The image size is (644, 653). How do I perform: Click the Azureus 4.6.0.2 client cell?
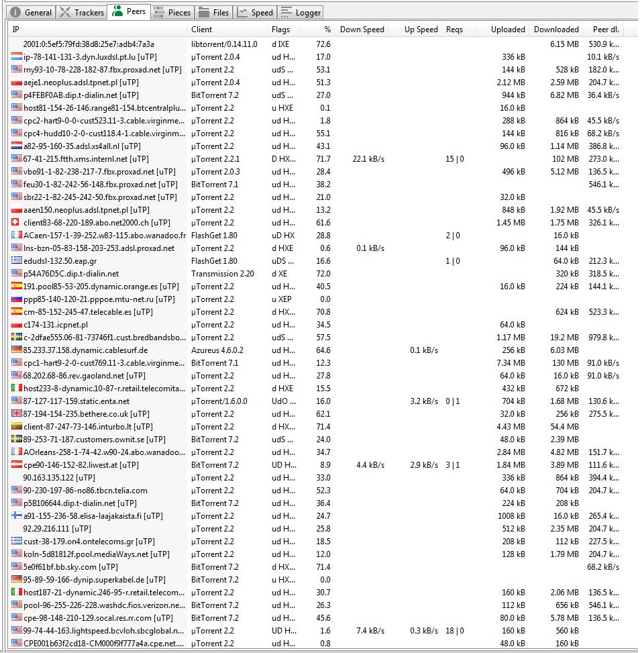coord(217,350)
